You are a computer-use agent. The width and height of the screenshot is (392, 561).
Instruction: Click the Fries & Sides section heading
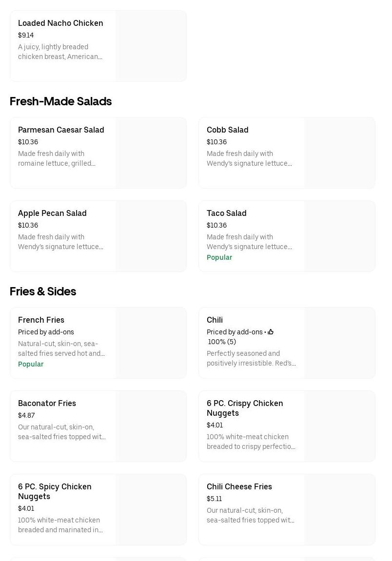coord(43,291)
